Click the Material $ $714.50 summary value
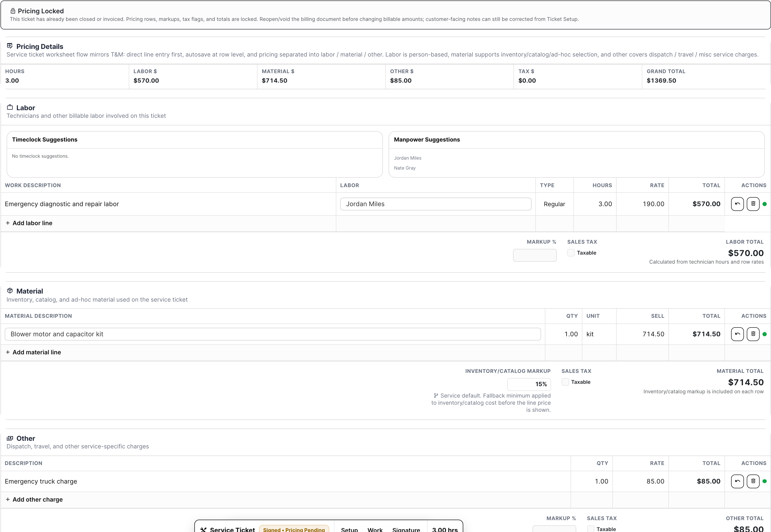 click(x=274, y=80)
